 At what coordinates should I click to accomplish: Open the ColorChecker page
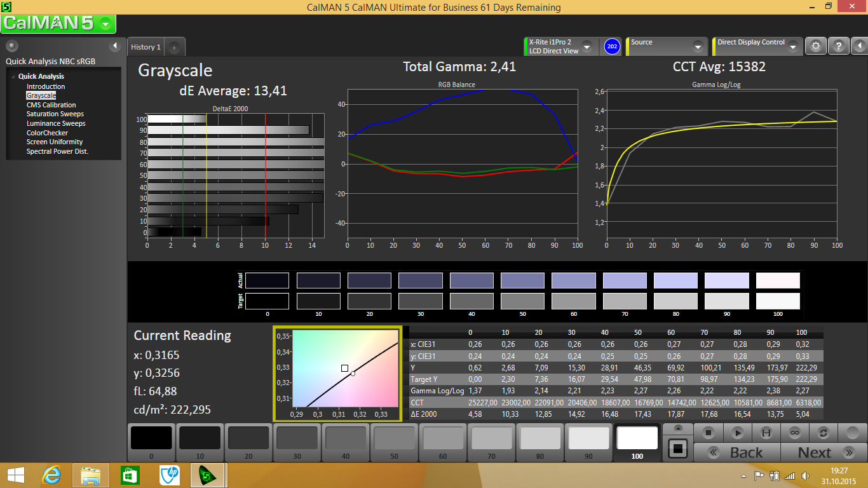click(x=47, y=133)
